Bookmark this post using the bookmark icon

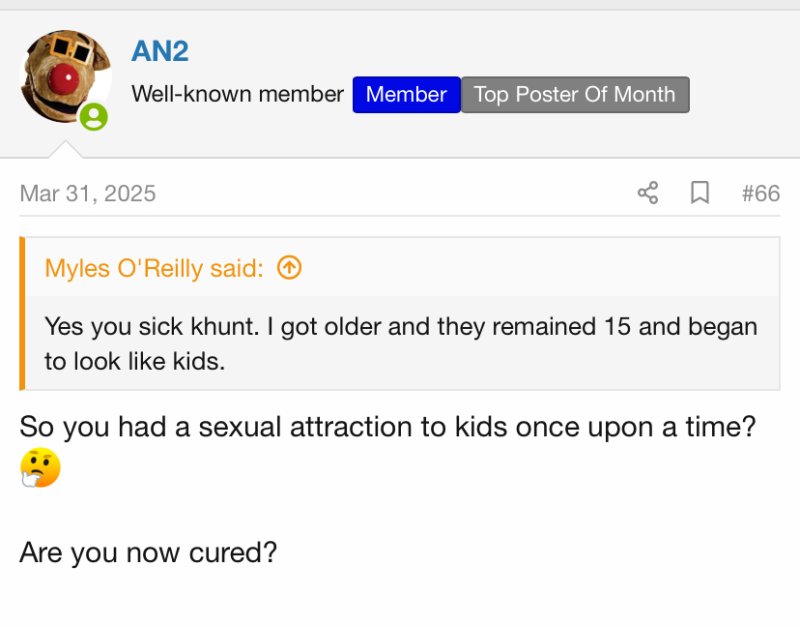coord(700,193)
